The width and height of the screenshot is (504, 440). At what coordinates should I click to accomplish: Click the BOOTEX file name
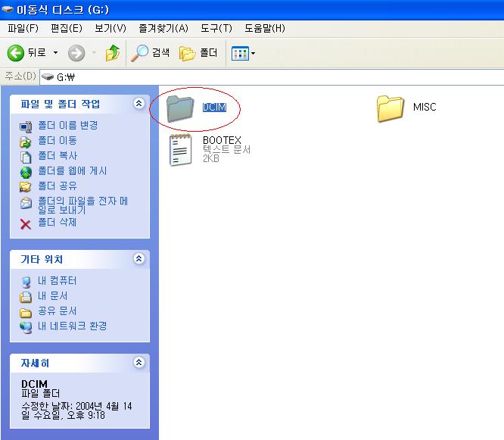[222, 140]
